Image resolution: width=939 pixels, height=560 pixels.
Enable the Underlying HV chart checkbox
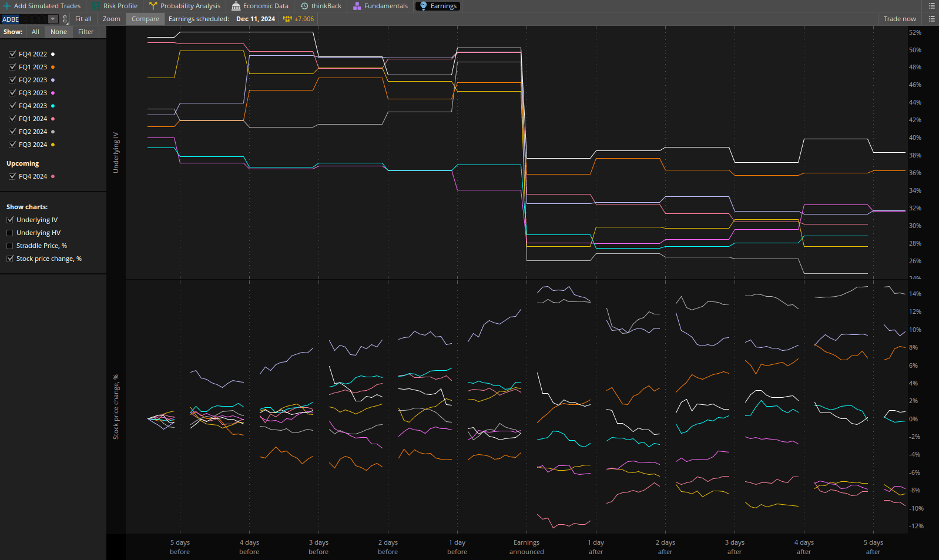(10, 233)
